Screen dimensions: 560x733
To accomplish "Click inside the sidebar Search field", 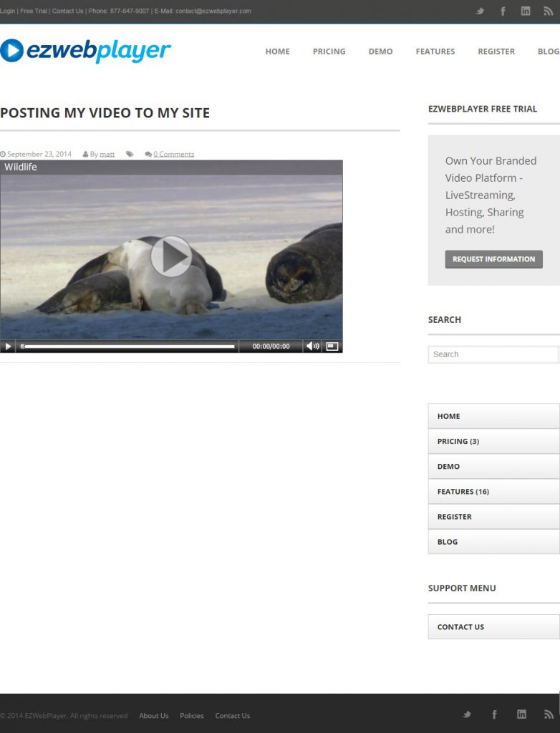I will tap(493, 354).
